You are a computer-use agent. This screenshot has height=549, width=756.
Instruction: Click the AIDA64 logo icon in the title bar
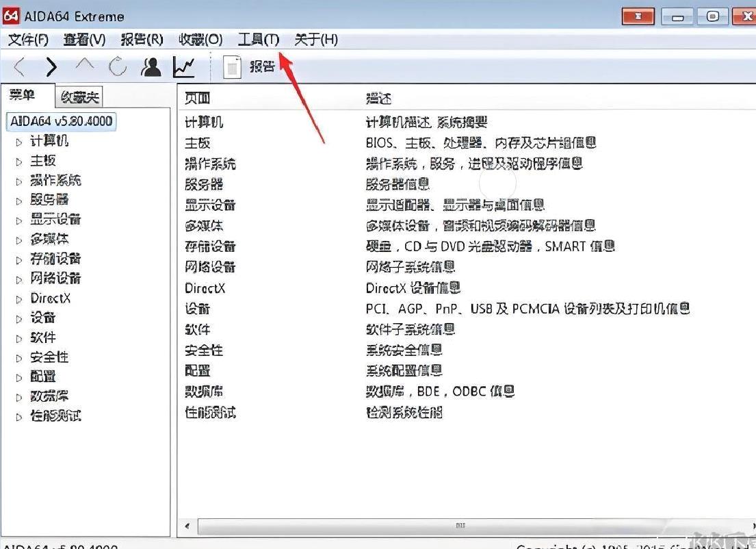coord(11,16)
